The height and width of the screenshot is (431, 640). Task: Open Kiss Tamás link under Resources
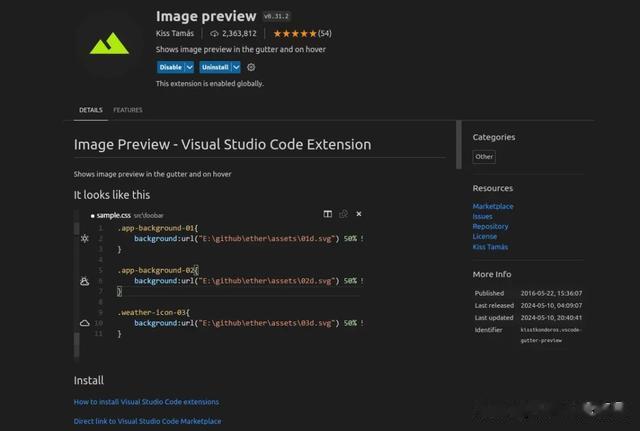click(x=490, y=247)
